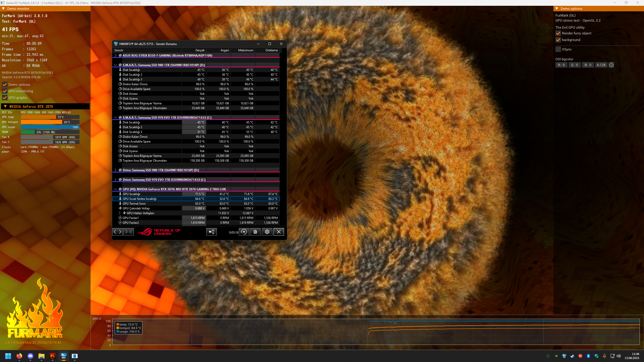The width and height of the screenshot is (644, 362).
Task: Click the GPU 0 graph legend box
Action: click(x=129, y=328)
